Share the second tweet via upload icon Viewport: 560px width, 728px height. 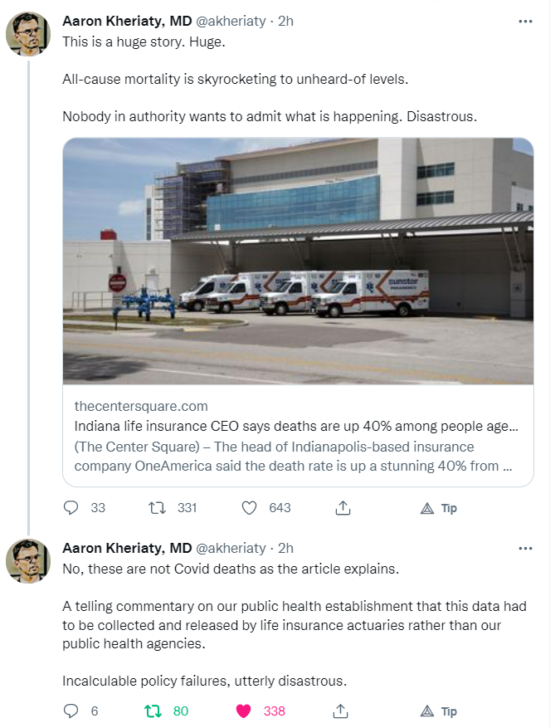[x=340, y=711]
